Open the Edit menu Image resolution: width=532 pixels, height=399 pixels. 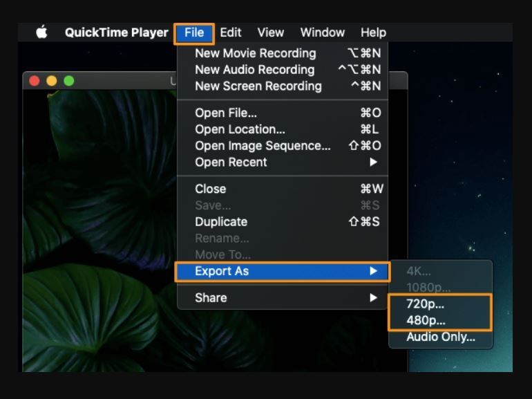(x=230, y=33)
